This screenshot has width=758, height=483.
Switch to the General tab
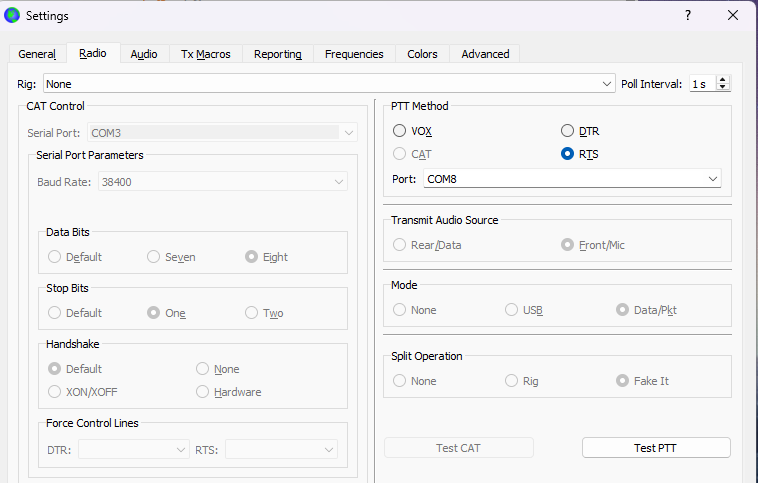pyautogui.click(x=37, y=54)
